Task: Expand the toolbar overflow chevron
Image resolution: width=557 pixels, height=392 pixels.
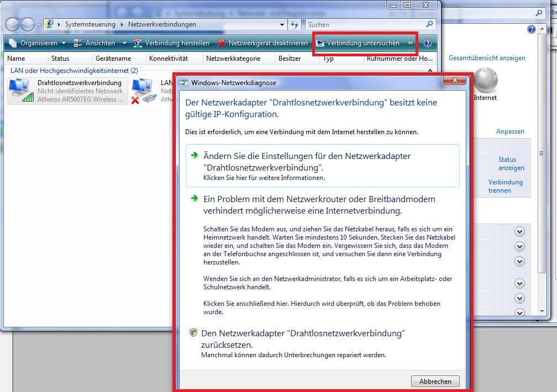Action: [x=411, y=43]
